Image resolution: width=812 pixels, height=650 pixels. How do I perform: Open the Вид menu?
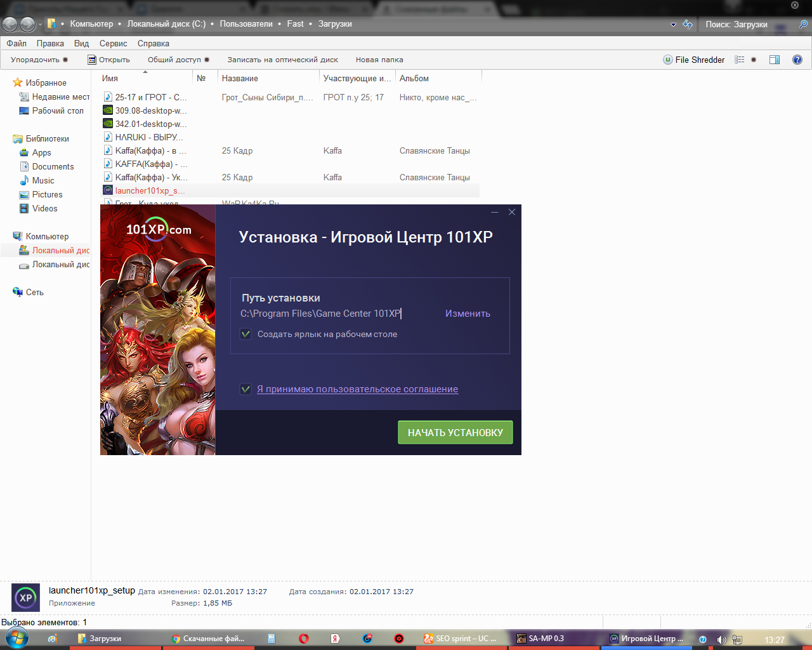pyautogui.click(x=81, y=43)
